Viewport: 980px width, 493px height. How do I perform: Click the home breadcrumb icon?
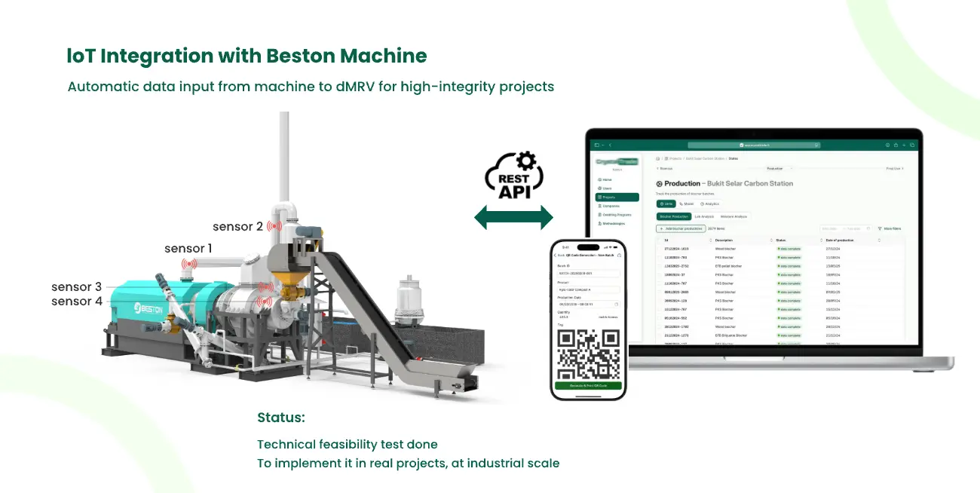click(658, 158)
